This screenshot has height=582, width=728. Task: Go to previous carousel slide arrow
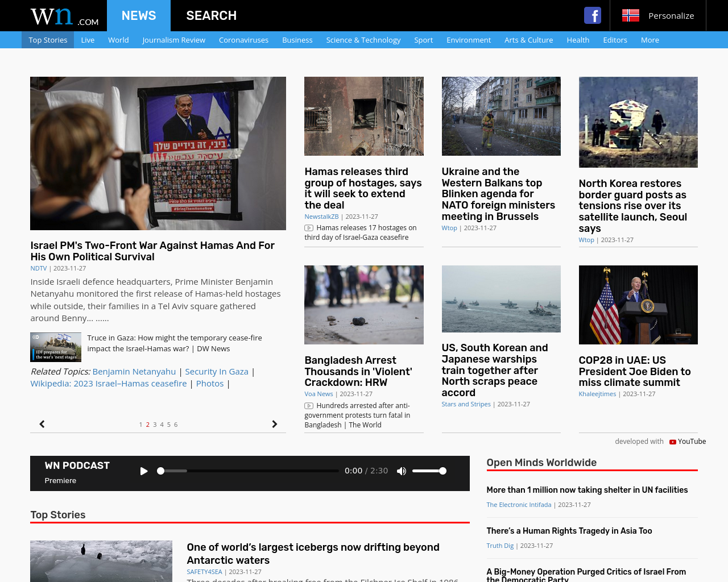[42, 424]
